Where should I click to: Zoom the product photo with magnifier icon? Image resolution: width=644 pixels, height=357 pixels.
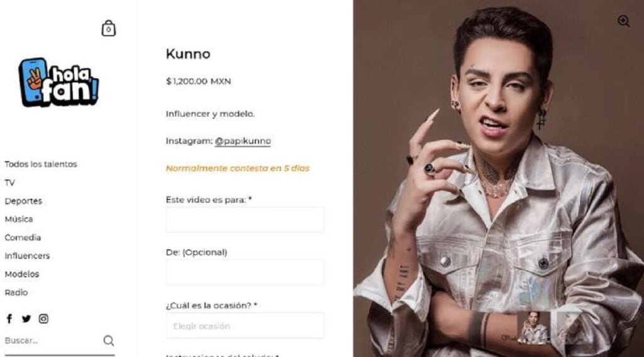[623, 21]
